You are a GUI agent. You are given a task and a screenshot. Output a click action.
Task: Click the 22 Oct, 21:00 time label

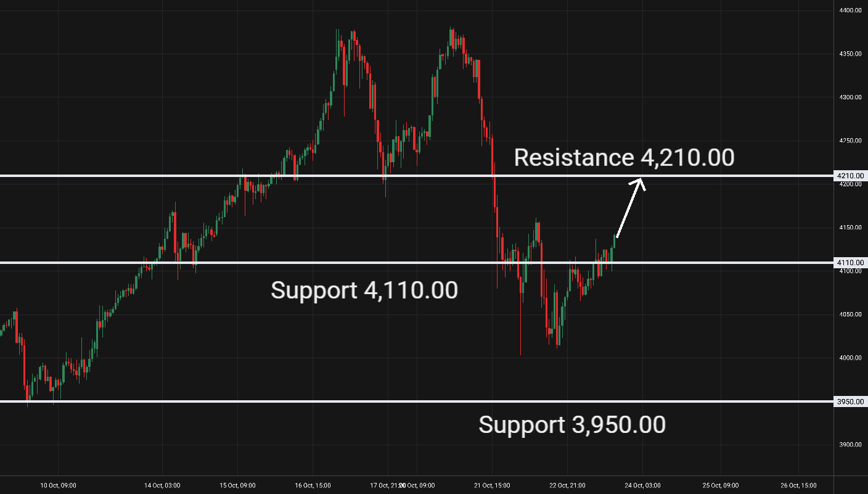click(x=567, y=485)
